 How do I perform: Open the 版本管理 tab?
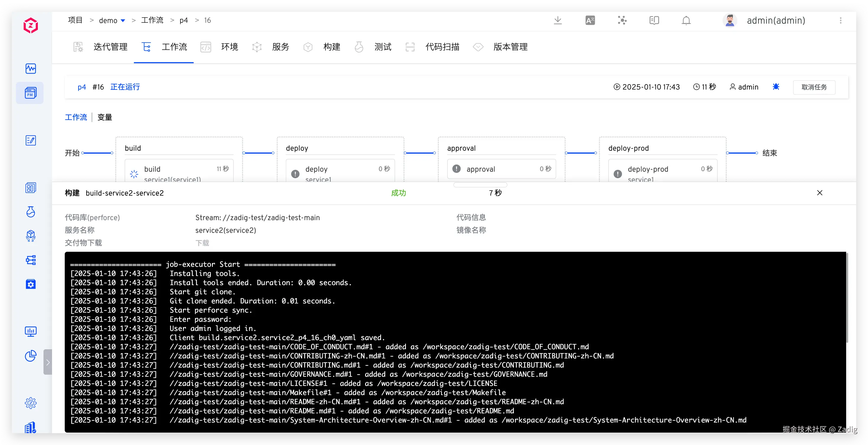pyautogui.click(x=510, y=47)
